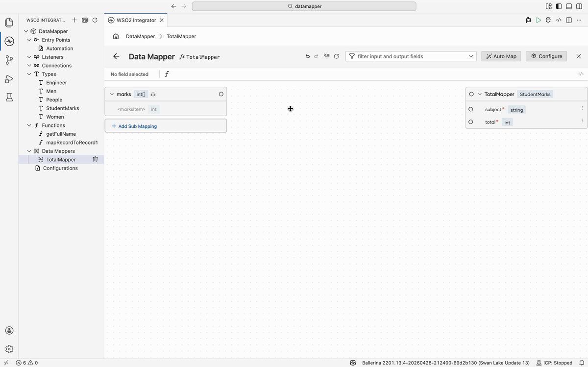This screenshot has width=588, height=367.
Task: Open Manage gear in activity bar
Action: point(9,349)
